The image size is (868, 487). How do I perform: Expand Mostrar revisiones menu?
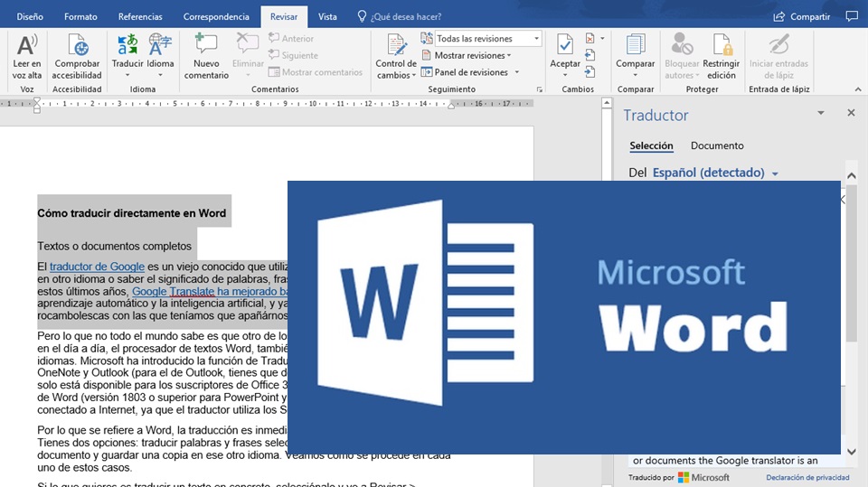(x=467, y=55)
